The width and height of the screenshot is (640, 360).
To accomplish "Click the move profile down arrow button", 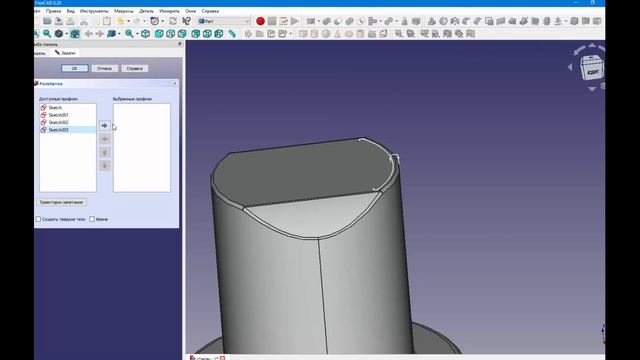I will (x=105, y=165).
